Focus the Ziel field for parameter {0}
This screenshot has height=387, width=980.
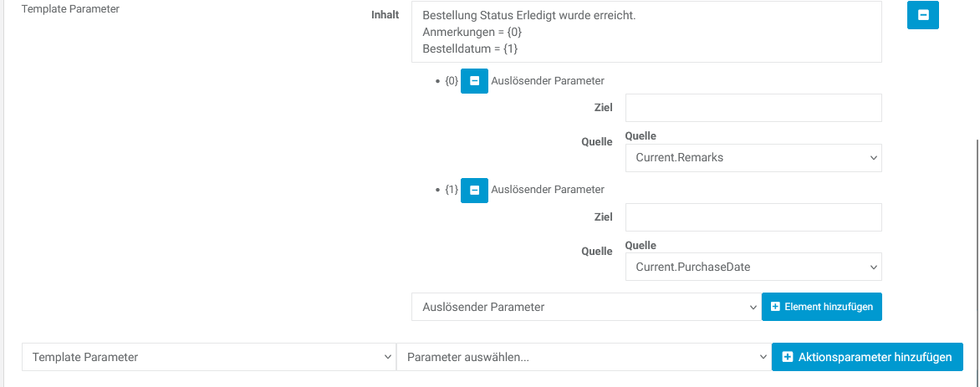[753, 108]
